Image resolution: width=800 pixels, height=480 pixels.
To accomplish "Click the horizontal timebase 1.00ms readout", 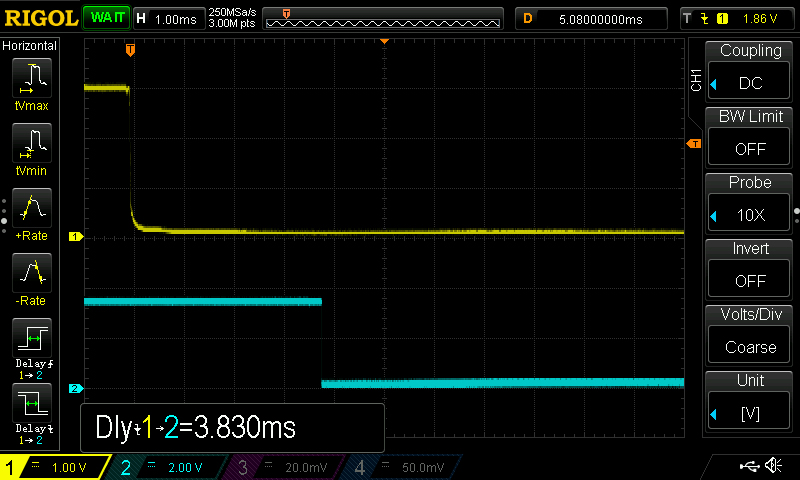I will pyautogui.click(x=169, y=19).
